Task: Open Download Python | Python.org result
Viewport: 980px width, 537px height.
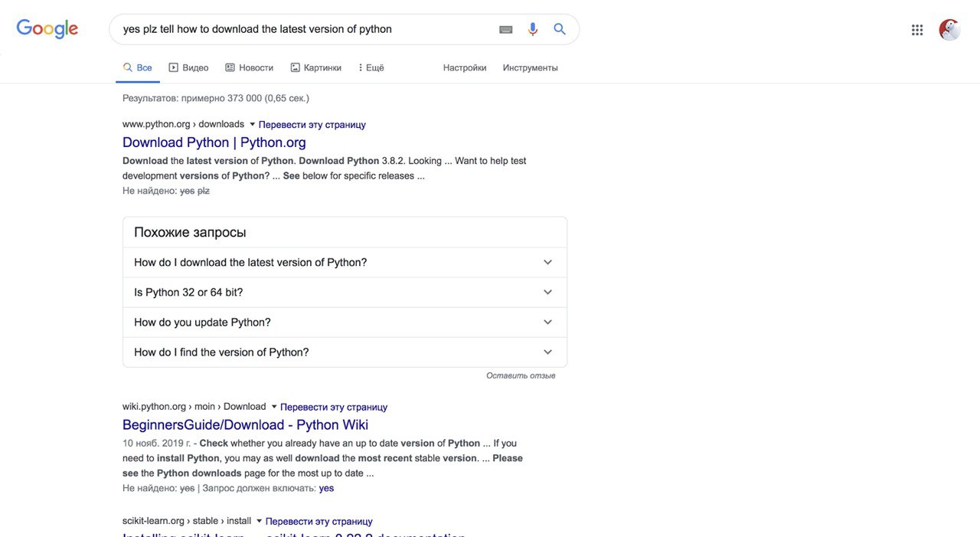Action: pos(214,142)
